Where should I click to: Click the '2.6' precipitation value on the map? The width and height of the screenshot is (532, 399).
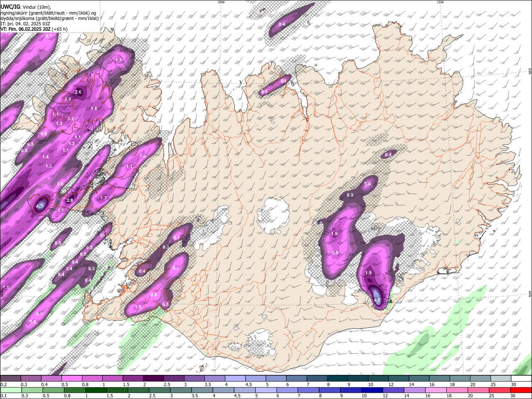click(x=78, y=92)
